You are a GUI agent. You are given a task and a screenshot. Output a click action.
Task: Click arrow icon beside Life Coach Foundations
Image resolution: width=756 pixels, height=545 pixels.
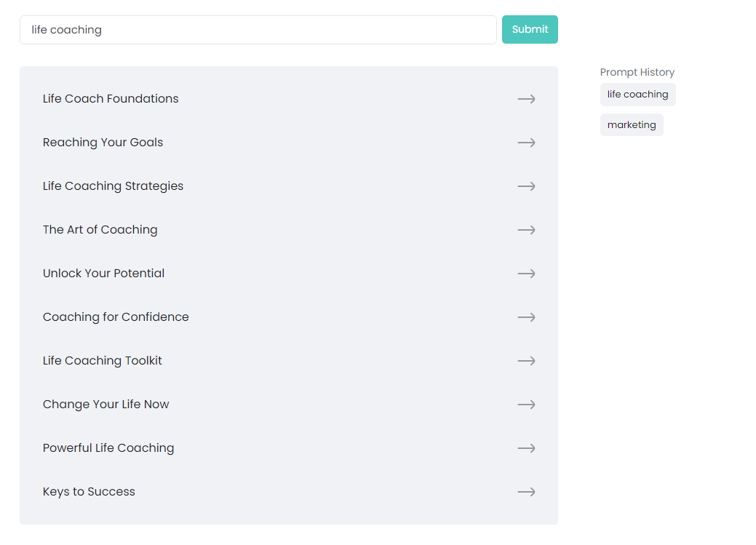(526, 99)
